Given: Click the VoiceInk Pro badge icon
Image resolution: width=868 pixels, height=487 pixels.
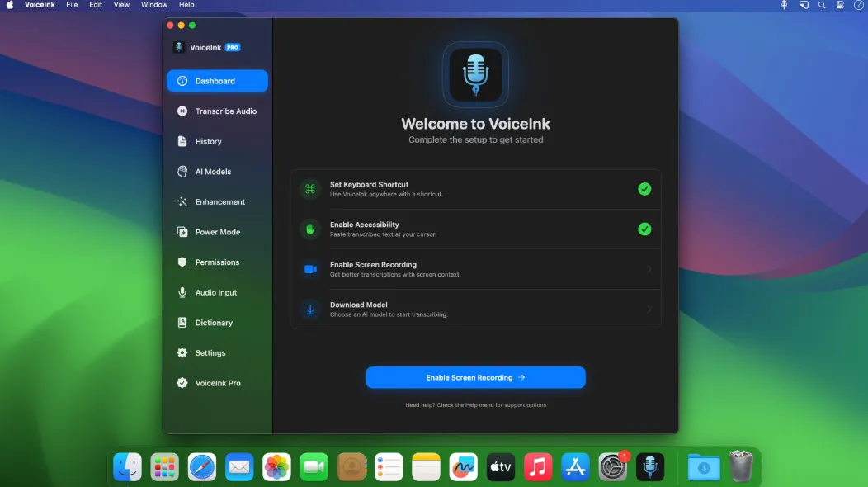Looking at the screenshot, I should tap(182, 383).
